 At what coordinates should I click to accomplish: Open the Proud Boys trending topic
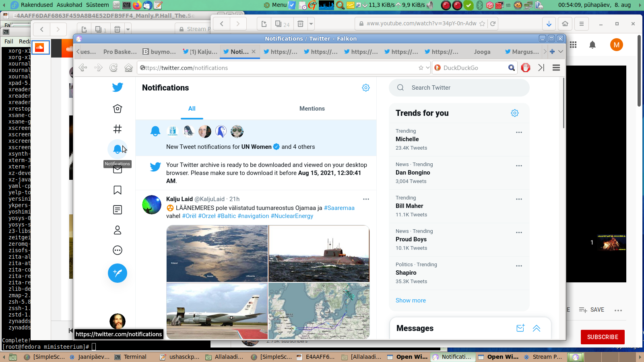tap(411, 239)
